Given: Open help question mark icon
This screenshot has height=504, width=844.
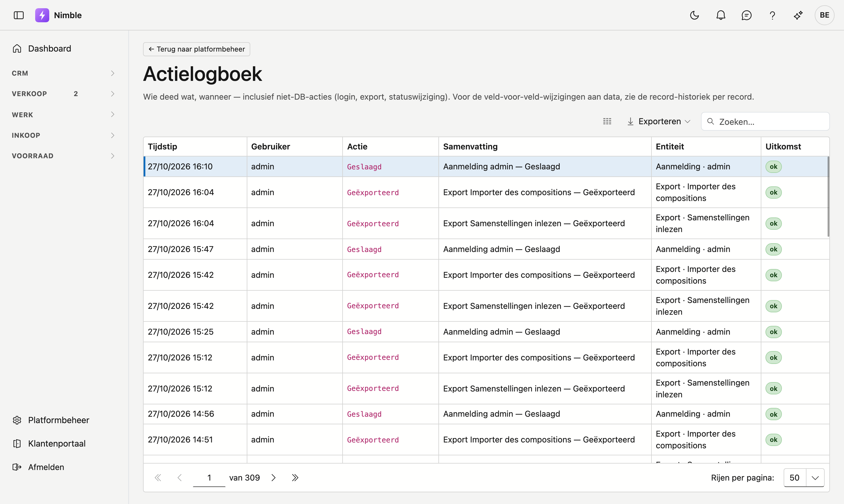Looking at the screenshot, I should click(x=772, y=15).
